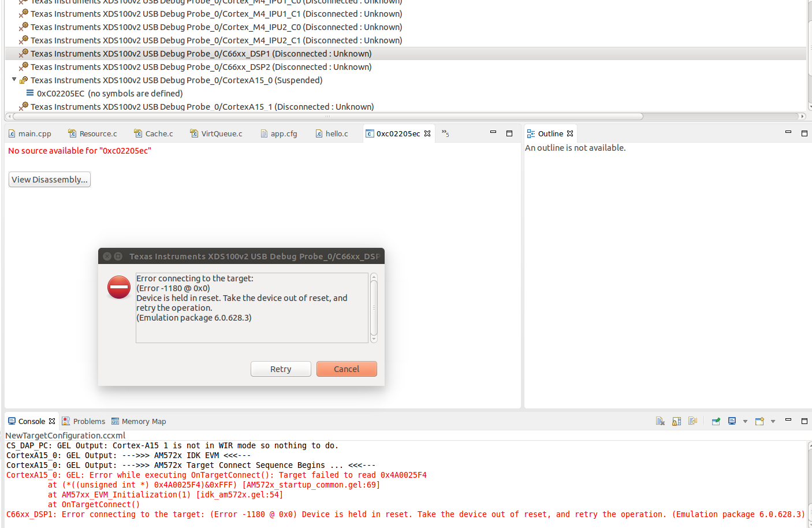Click the red error icon in the dialog
Image resolution: width=812 pixels, height=528 pixels.
point(119,287)
